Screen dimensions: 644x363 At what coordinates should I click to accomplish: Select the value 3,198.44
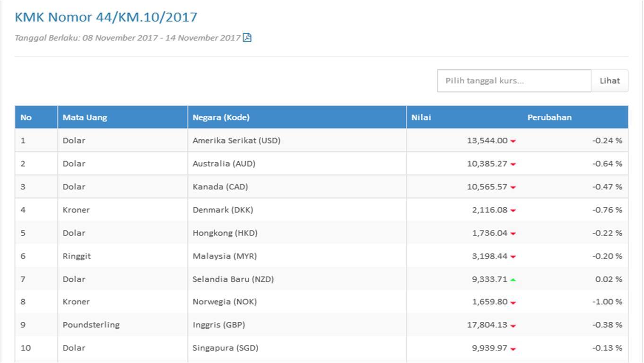489,256
